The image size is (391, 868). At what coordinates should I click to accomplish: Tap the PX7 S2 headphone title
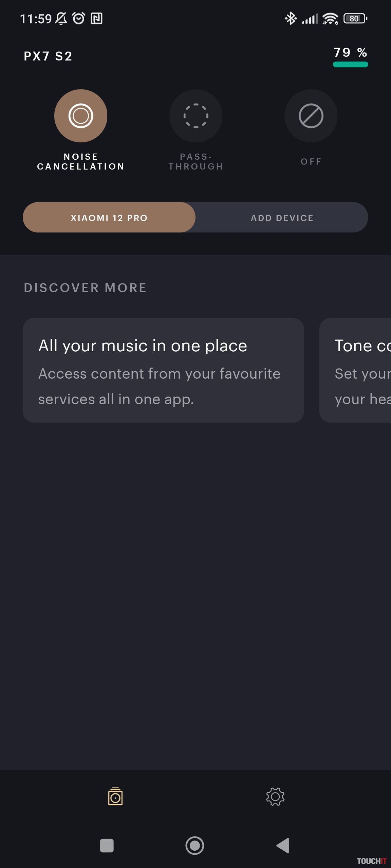[x=48, y=56]
